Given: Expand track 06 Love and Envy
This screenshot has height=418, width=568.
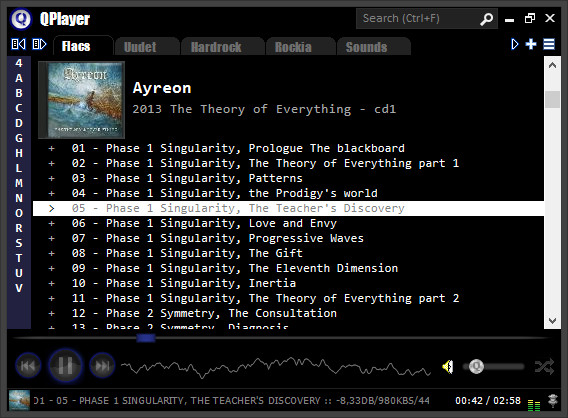Looking at the screenshot, I should coord(52,223).
